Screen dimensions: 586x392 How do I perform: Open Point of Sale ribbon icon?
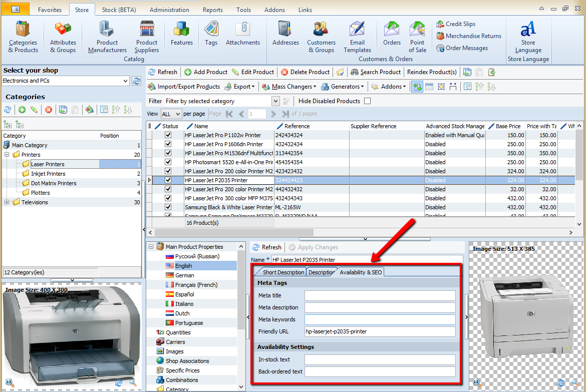click(x=417, y=37)
